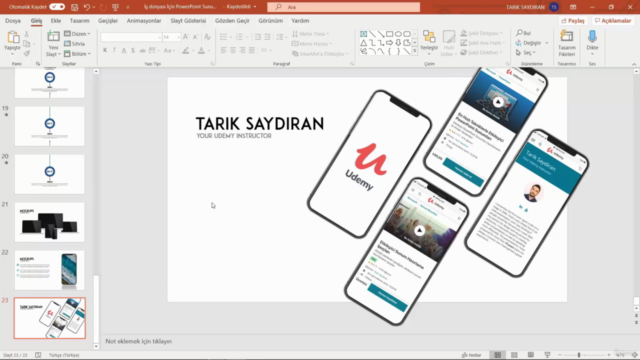The height and width of the screenshot is (360, 640).
Task: Open the Gözden Geçir tab
Action: click(x=232, y=20)
